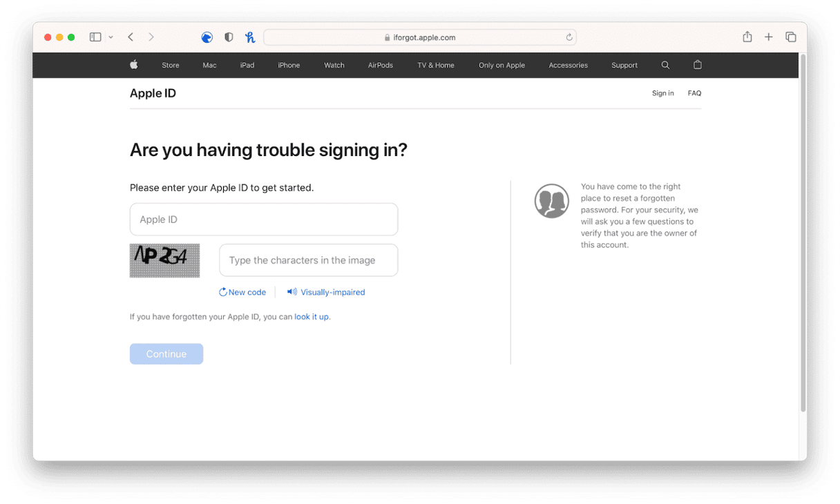The height and width of the screenshot is (504, 840).
Task: Open the Share icon in Safari toolbar
Action: (x=747, y=37)
